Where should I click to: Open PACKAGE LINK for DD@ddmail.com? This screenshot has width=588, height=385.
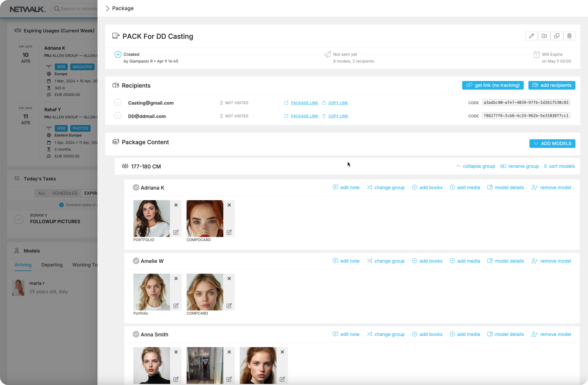point(304,116)
